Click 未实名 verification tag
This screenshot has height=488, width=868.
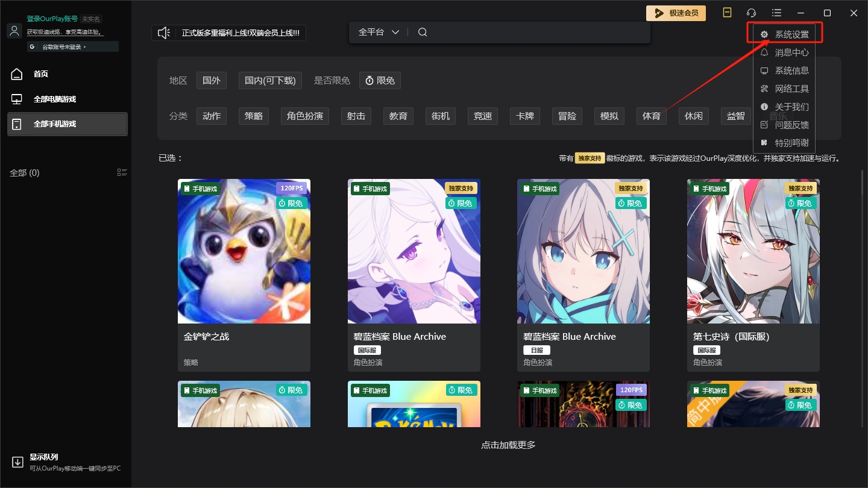(x=91, y=19)
